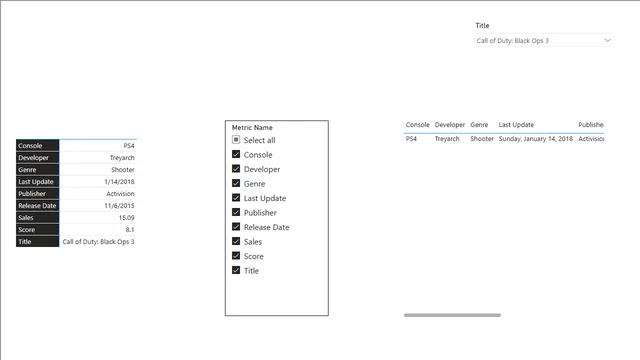
Task: Select the PS4 value in left matrix
Action: click(129, 146)
